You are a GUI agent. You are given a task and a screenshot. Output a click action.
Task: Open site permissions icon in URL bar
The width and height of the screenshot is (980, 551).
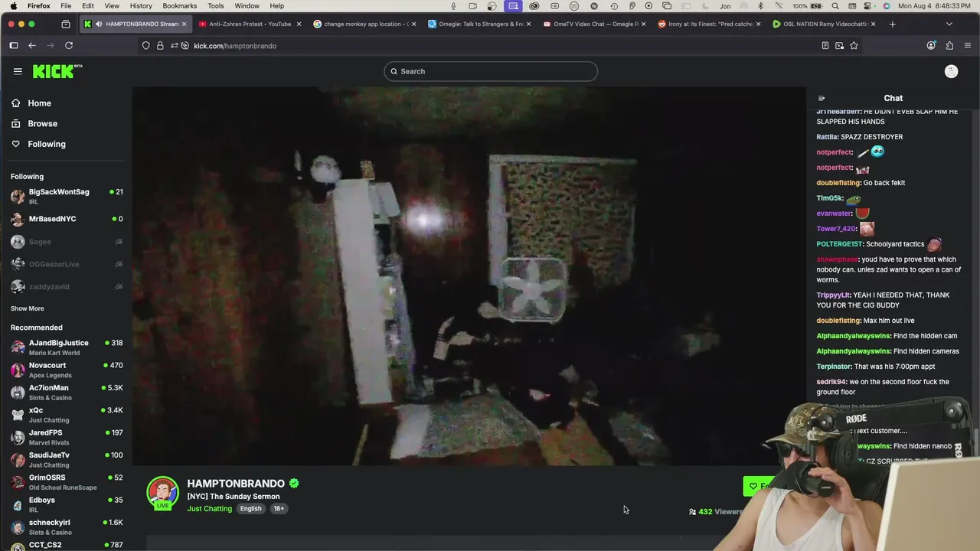tap(175, 46)
